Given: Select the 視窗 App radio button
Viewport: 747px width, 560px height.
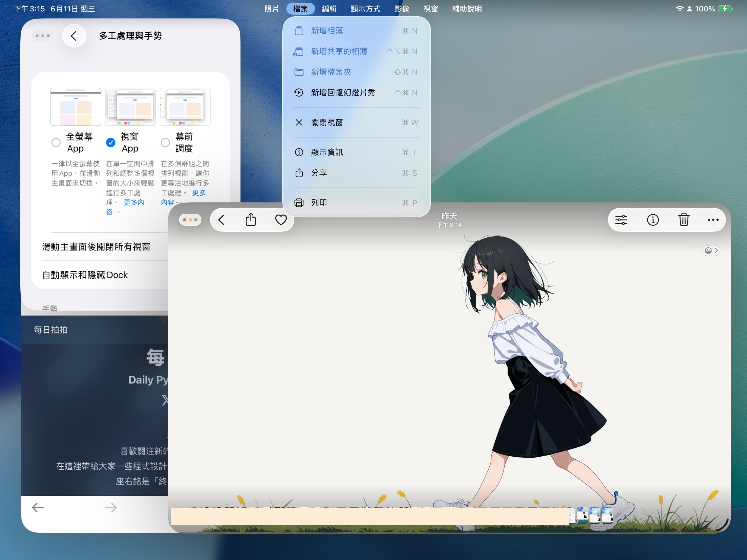Looking at the screenshot, I should pyautogui.click(x=110, y=142).
